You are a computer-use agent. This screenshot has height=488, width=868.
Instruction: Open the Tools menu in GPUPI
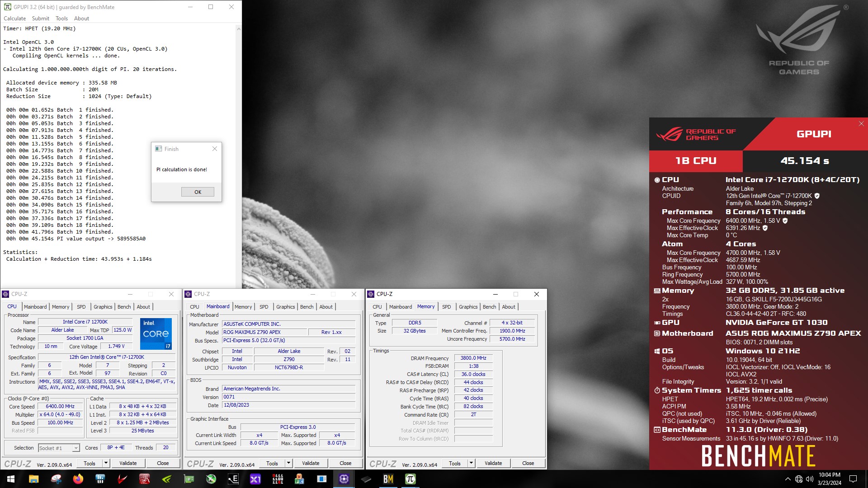coord(62,19)
